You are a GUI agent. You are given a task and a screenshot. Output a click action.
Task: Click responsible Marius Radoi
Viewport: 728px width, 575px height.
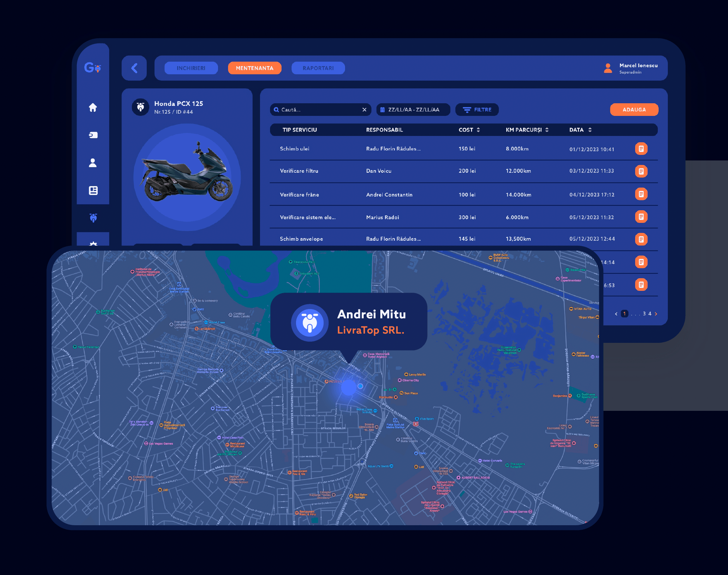coord(383,217)
